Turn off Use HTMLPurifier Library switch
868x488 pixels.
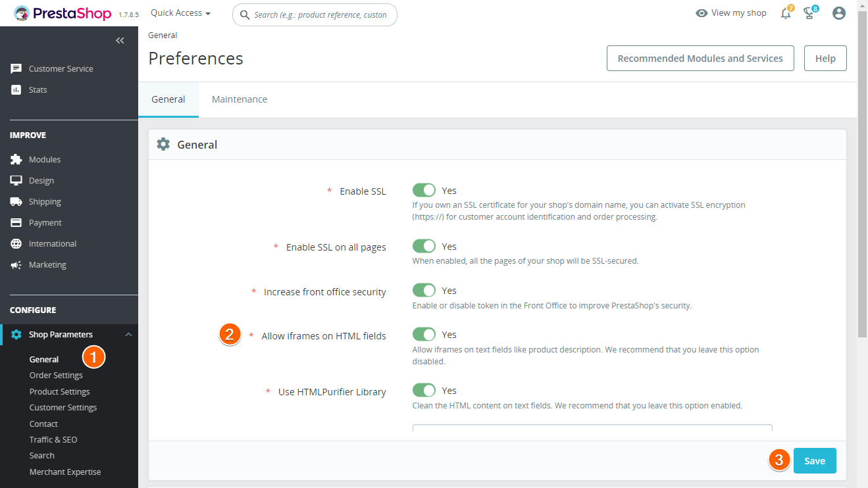pyautogui.click(x=424, y=391)
